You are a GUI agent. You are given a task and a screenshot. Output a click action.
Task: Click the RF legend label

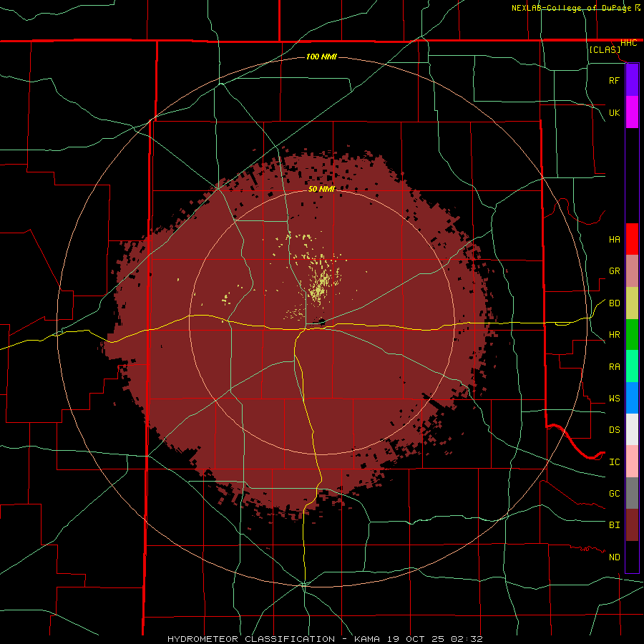pos(614,81)
